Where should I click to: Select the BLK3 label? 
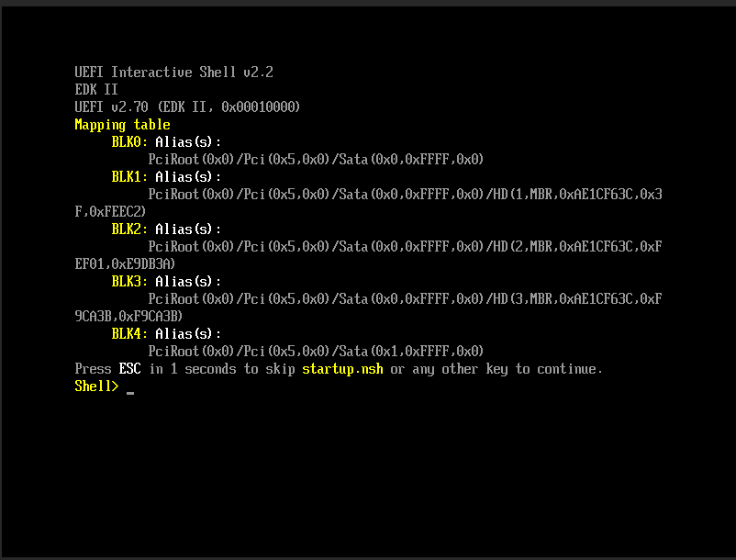tap(129, 282)
